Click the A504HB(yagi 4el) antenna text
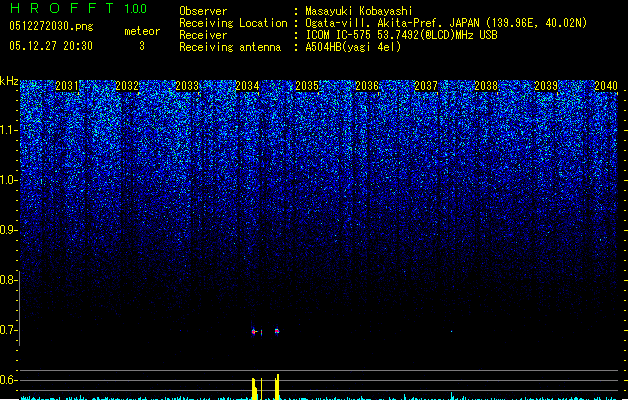629x400 pixels. (353, 47)
